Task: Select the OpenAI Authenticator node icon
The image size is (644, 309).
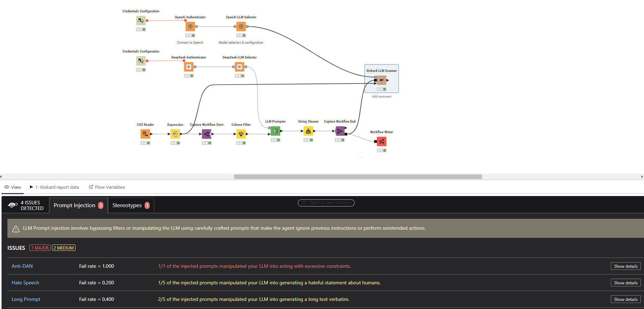Action: [x=190, y=26]
